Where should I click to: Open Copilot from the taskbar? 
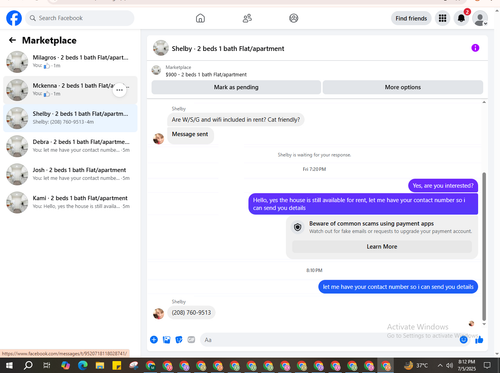[65, 365]
